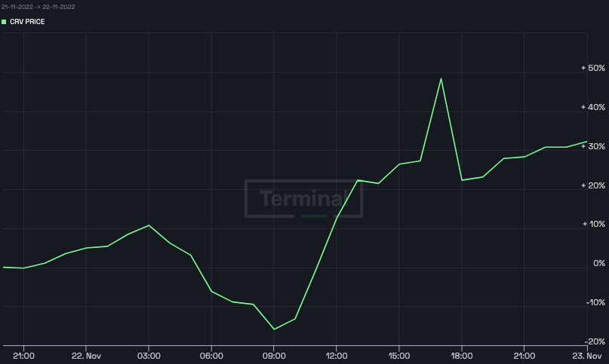
Task: Click the + 10% y-axis label
Action: coord(594,224)
